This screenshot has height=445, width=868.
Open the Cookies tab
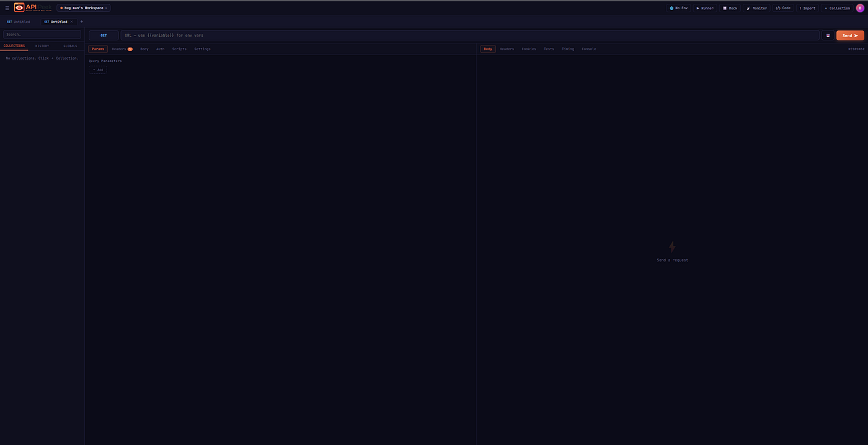tap(529, 49)
